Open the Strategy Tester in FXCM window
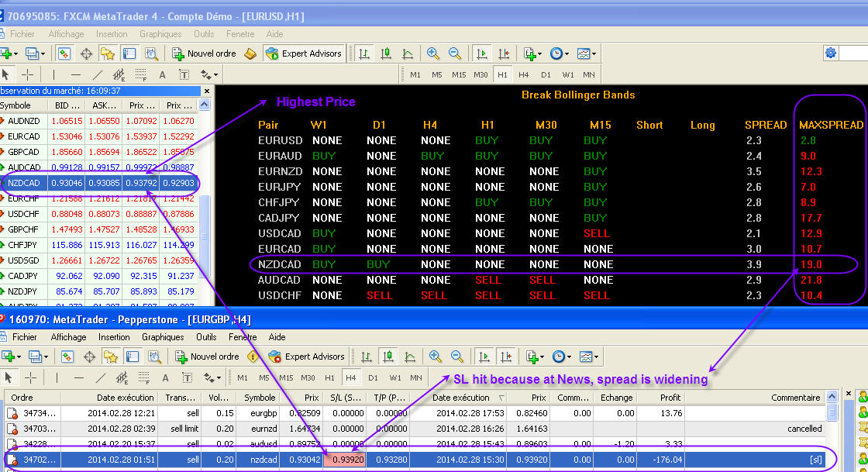This screenshot has width=868, height=472. click(151, 53)
